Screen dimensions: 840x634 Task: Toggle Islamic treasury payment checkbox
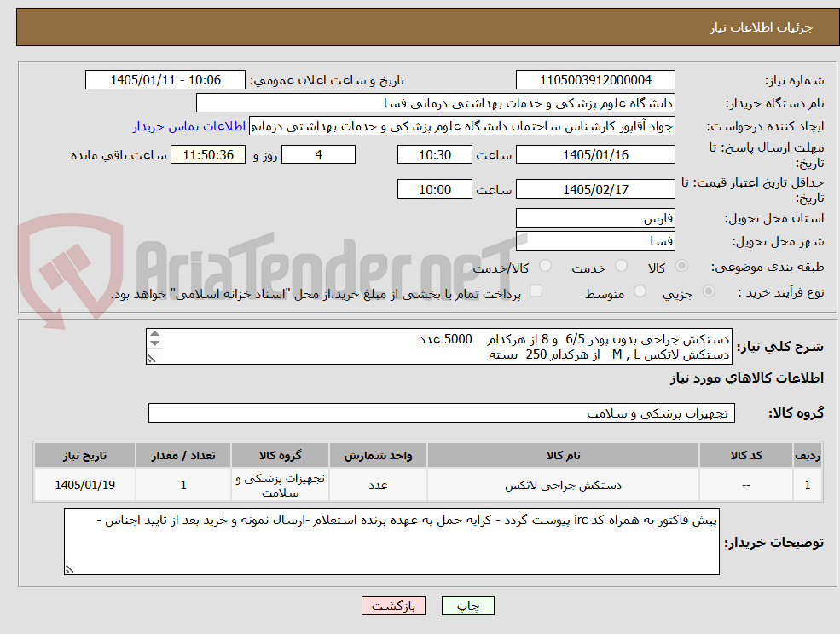pos(536,291)
